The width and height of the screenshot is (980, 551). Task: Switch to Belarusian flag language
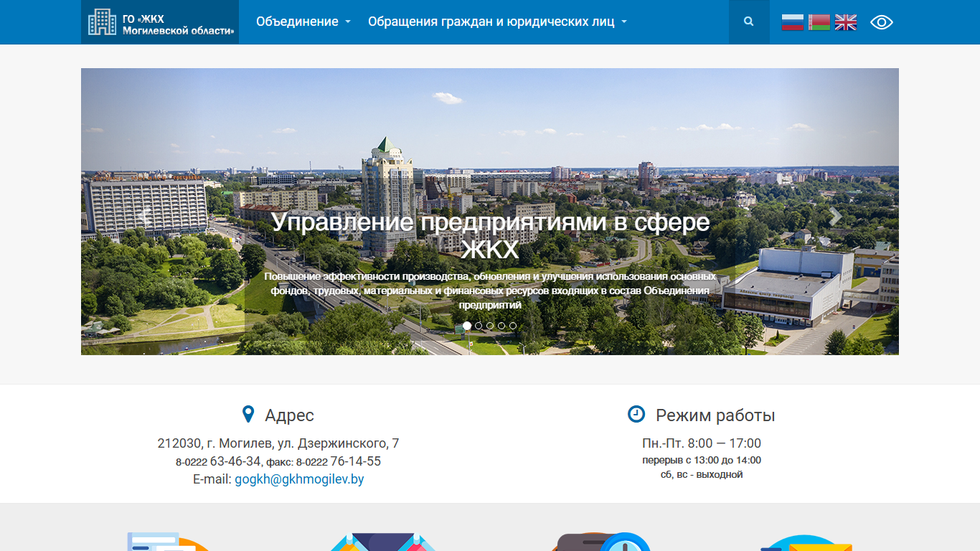819,22
